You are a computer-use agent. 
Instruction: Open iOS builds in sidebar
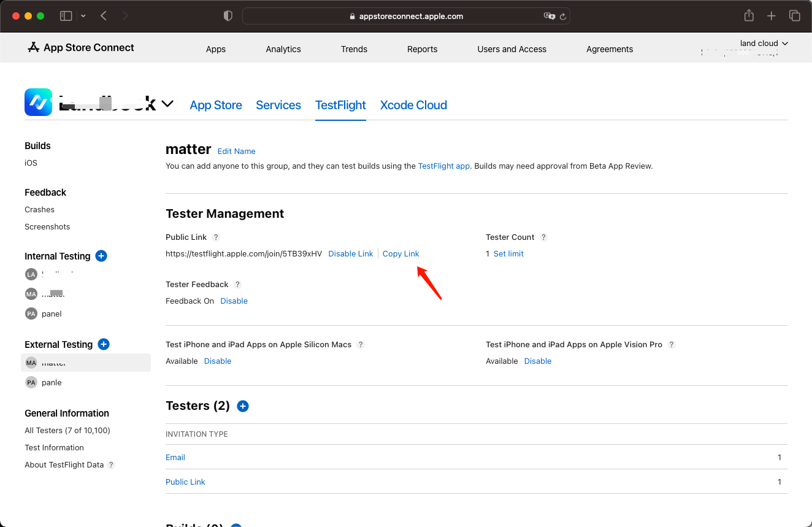pyautogui.click(x=31, y=163)
